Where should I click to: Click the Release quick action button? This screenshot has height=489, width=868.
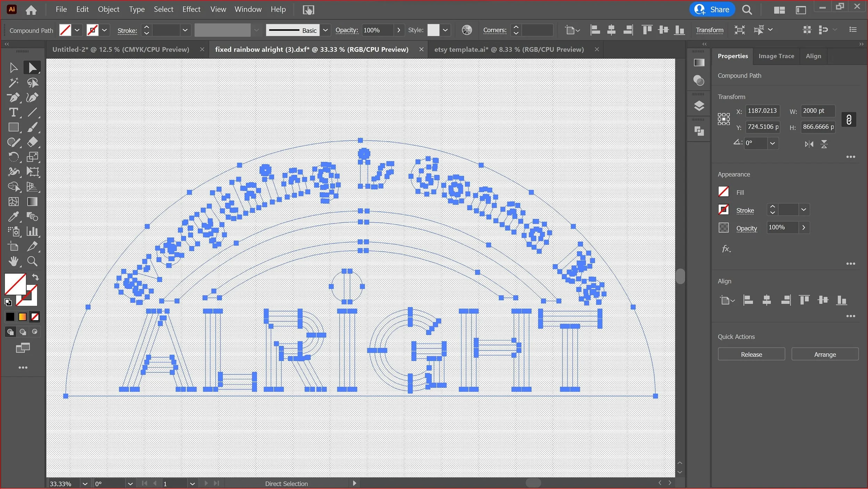tap(751, 354)
